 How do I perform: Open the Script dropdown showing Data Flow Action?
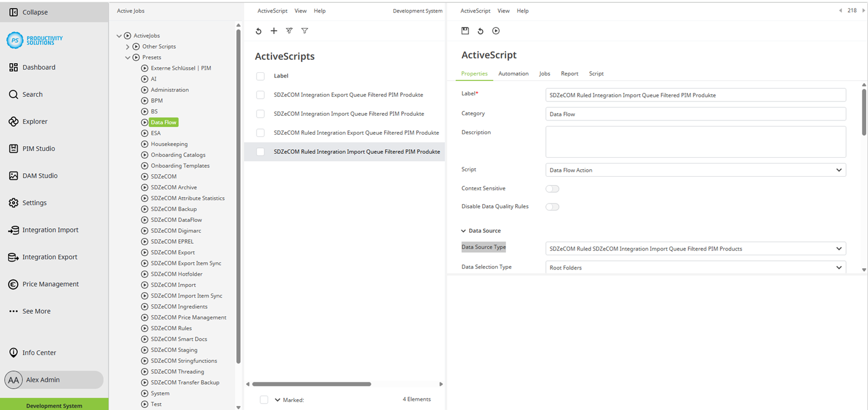coord(695,170)
